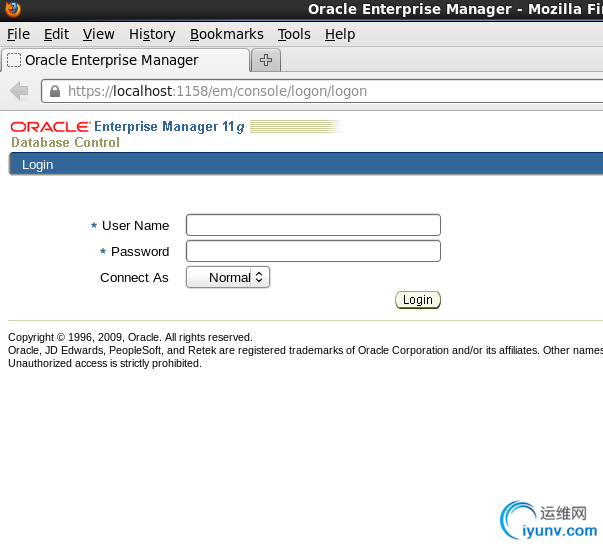Focus the Password input field

(313, 251)
